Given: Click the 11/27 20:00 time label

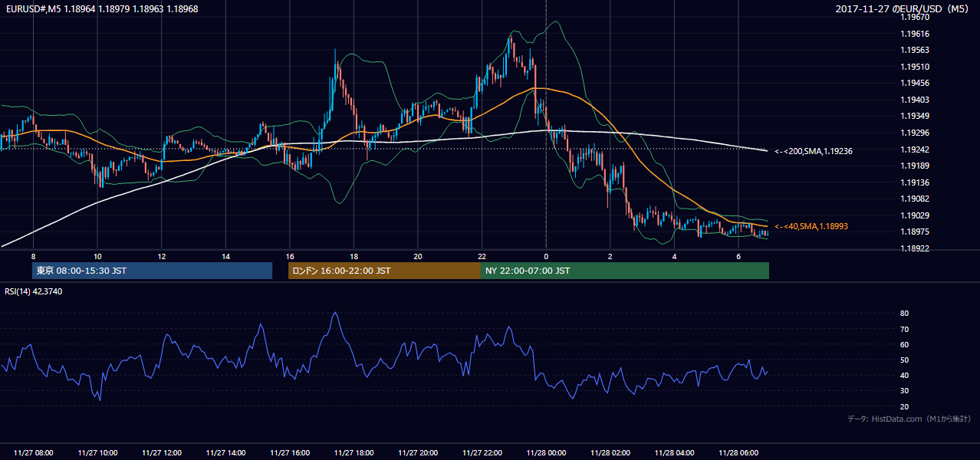Looking at the screenshot, I should [418, 453].
